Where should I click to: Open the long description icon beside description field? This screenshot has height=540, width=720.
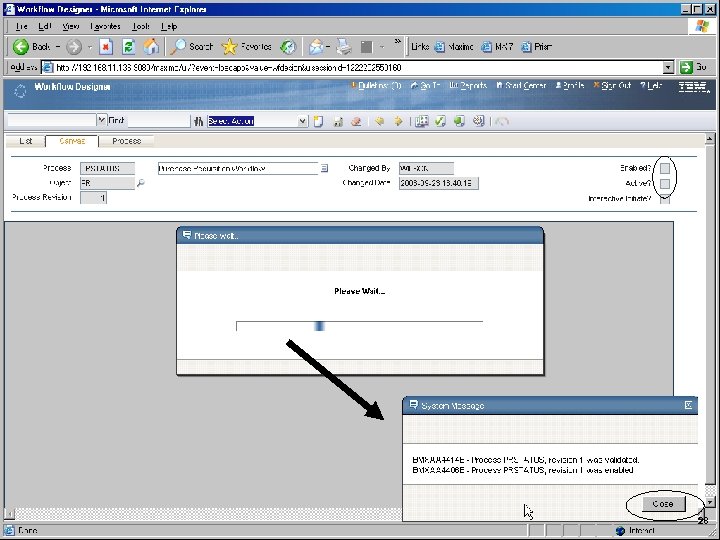(324, 168)
